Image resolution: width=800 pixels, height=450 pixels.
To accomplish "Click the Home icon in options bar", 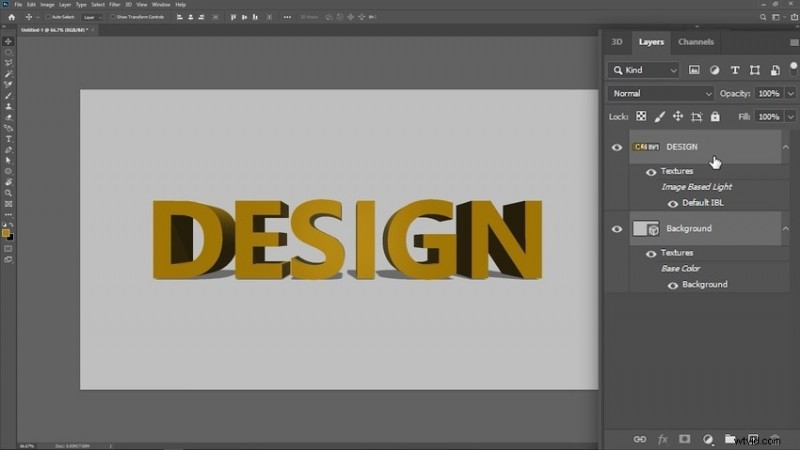I will coord(11,17).
